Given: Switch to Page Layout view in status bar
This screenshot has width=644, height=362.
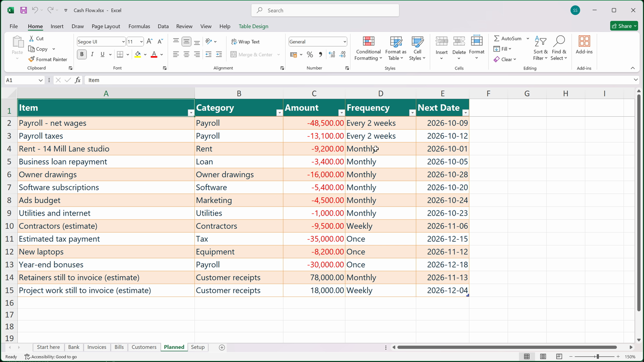Looking at the screenshot, I should click(x=543, y=356).
